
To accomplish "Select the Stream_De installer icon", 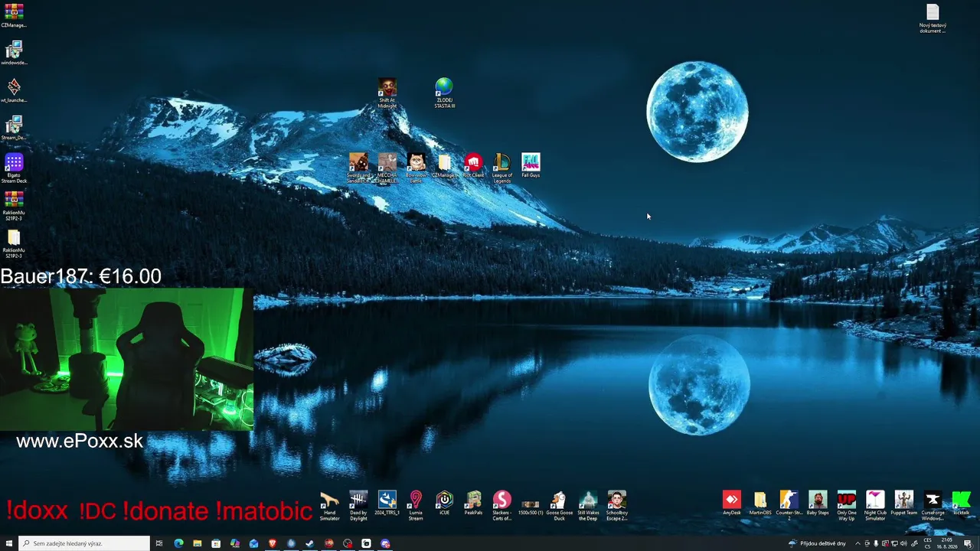I will click(14, 128).
